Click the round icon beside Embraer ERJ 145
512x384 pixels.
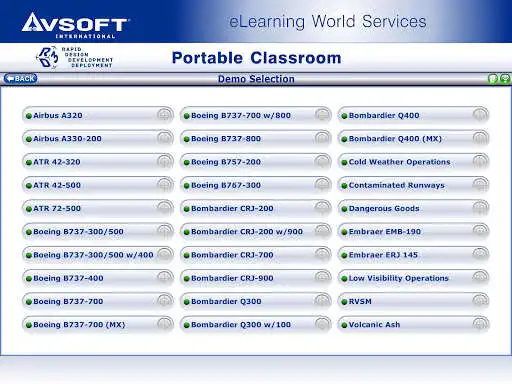pos(481,254)
